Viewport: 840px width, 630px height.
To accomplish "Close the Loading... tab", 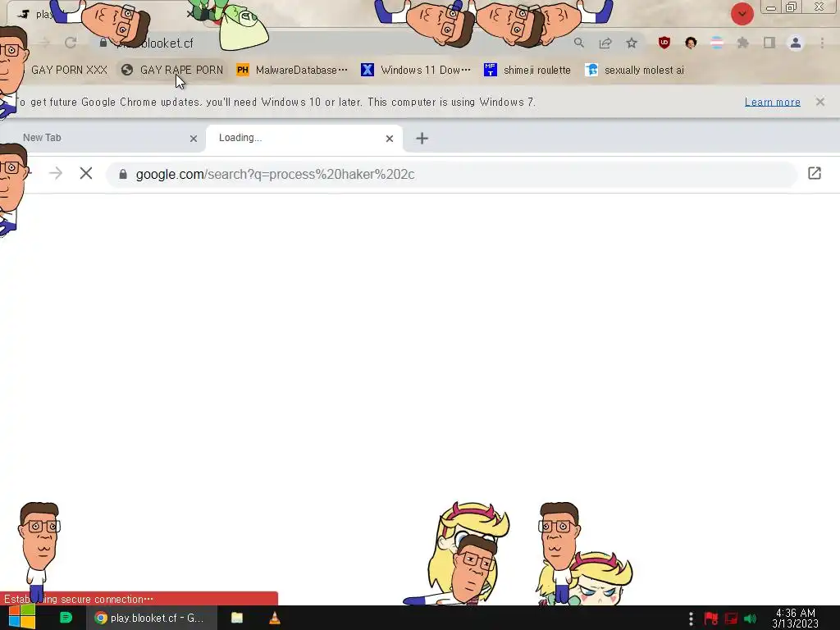I will coord(390,139).
